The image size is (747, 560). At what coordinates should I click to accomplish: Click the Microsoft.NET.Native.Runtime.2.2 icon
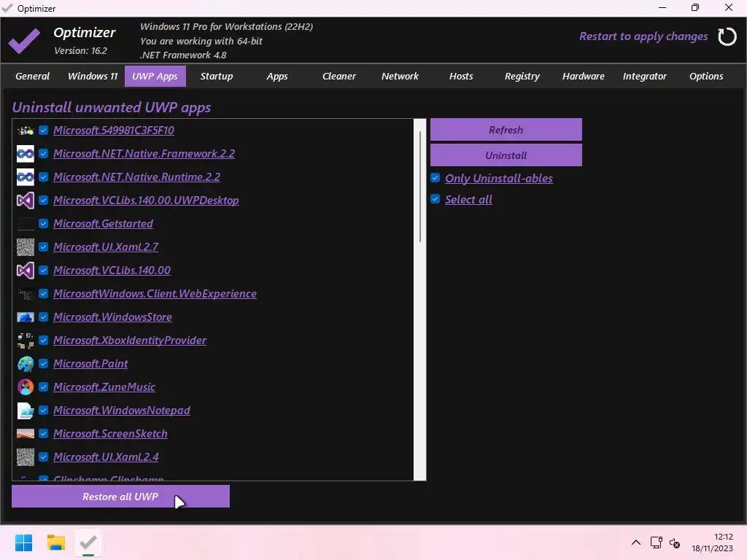click(x=26, y=177)
